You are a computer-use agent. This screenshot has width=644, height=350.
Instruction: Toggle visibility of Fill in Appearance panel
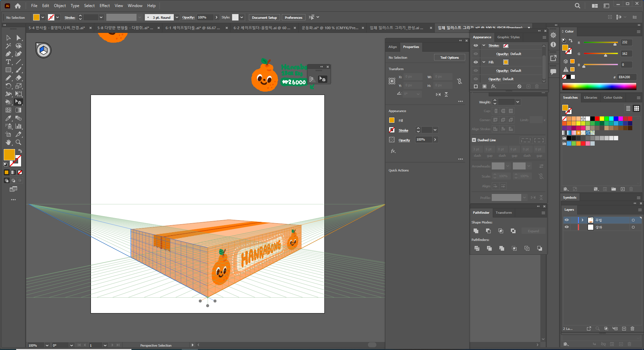476,62
